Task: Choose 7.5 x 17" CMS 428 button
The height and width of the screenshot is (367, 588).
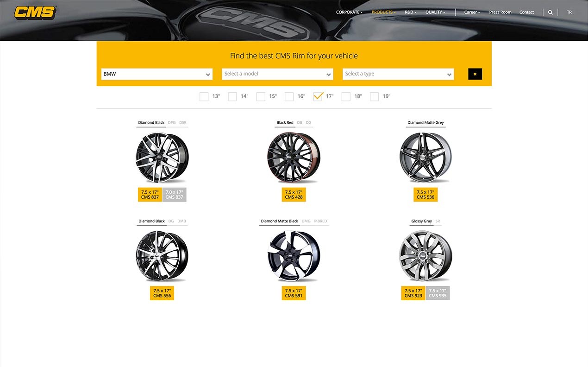Action: (294, 195)
